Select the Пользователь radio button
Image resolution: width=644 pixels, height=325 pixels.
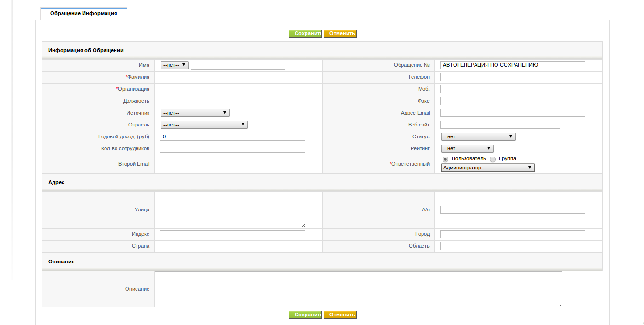445,159
